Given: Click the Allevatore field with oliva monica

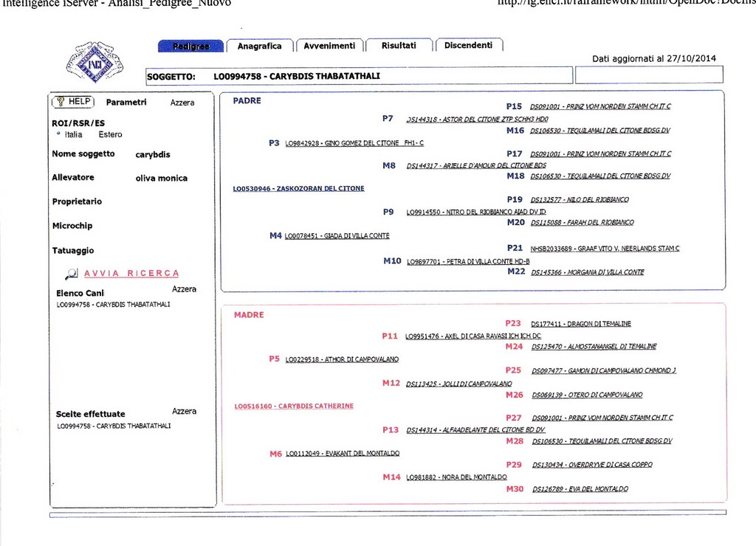Looking at the screenshot, I should click(x=162, y=179).
